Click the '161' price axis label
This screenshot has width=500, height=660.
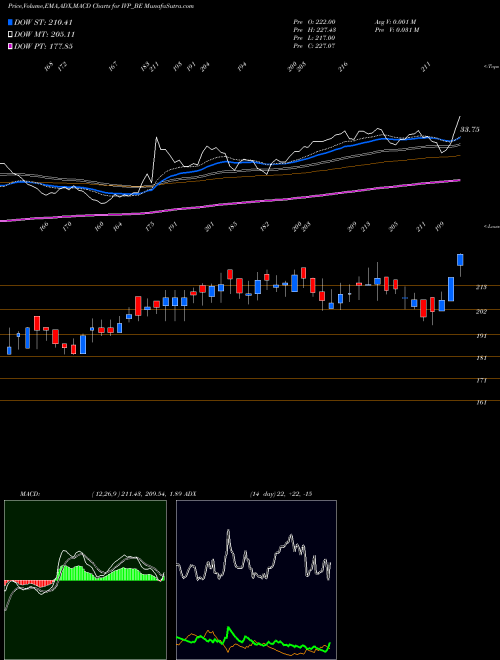pos(481,403)
